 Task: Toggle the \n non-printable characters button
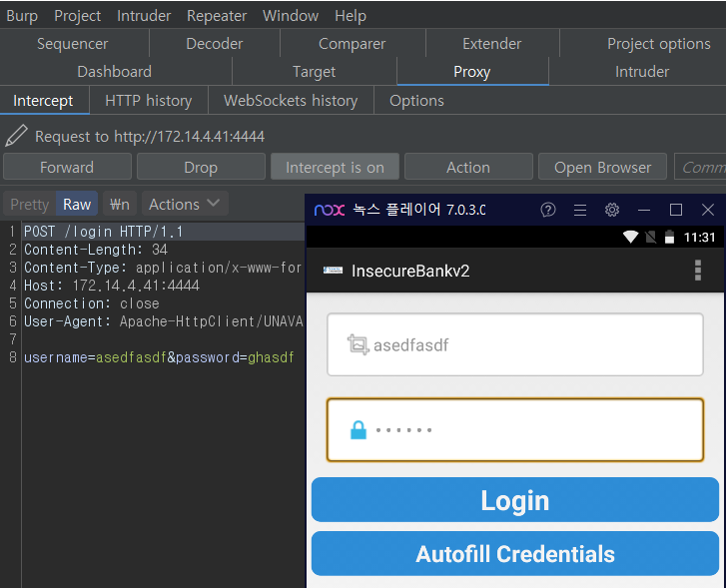click(x=120, y=205)
